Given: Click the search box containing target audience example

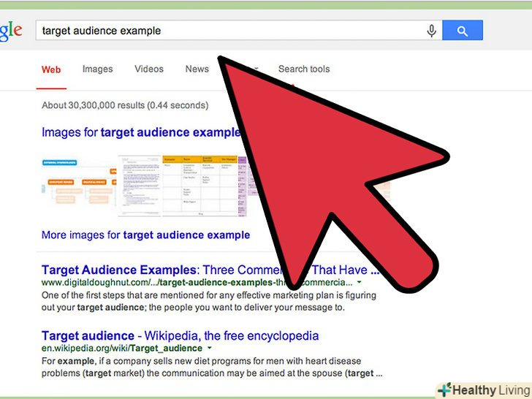Looking at the screenshot, I should [238, 30].
